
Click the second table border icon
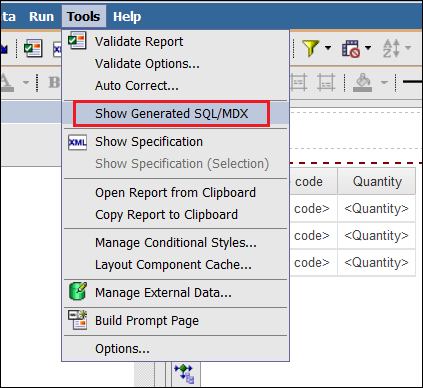click(326, 82)
